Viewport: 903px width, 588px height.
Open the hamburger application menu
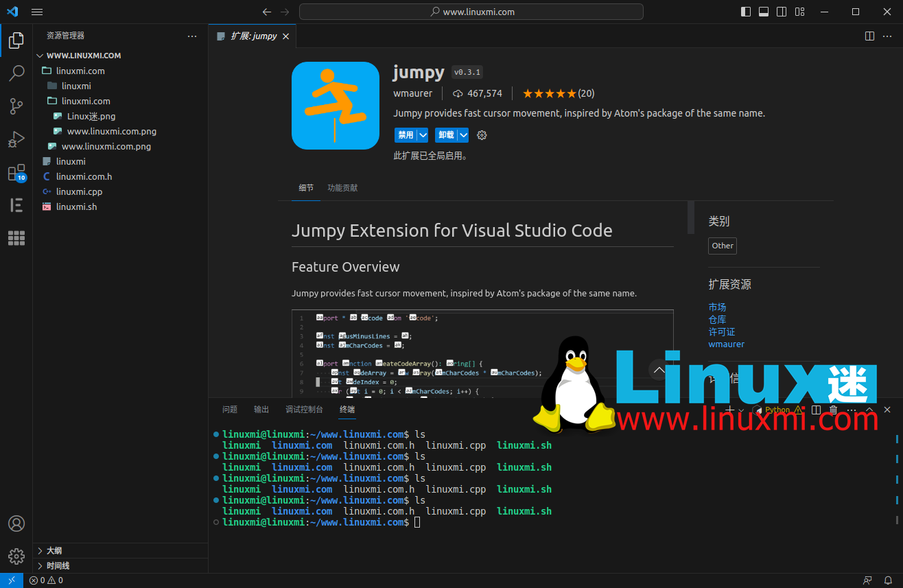tap(37, 12)
